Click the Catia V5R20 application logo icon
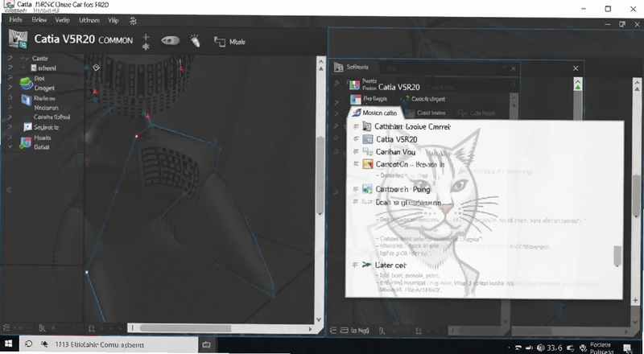Image resolution: width=644 pixels, height=354 pixels. [18, 40]
